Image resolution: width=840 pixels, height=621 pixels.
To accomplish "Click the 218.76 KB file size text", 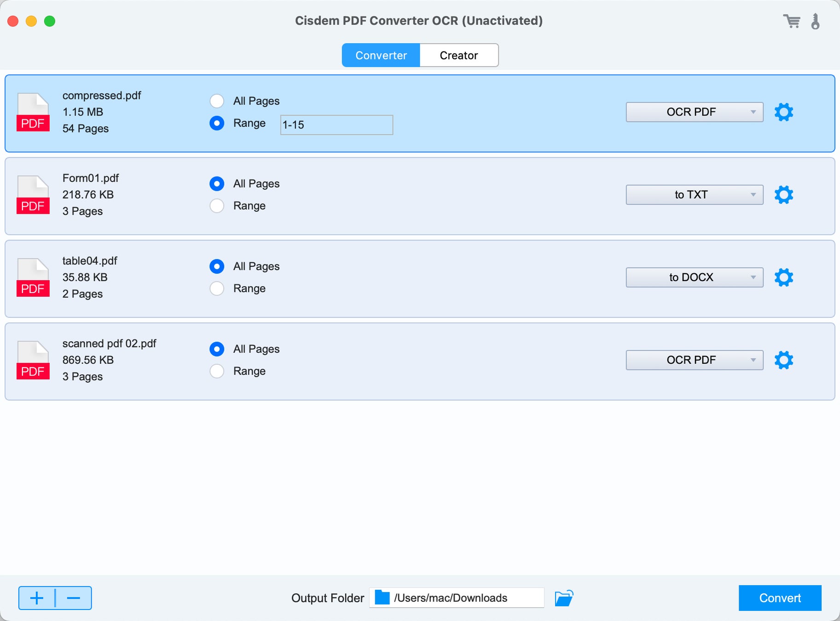I will click(88, 195).
